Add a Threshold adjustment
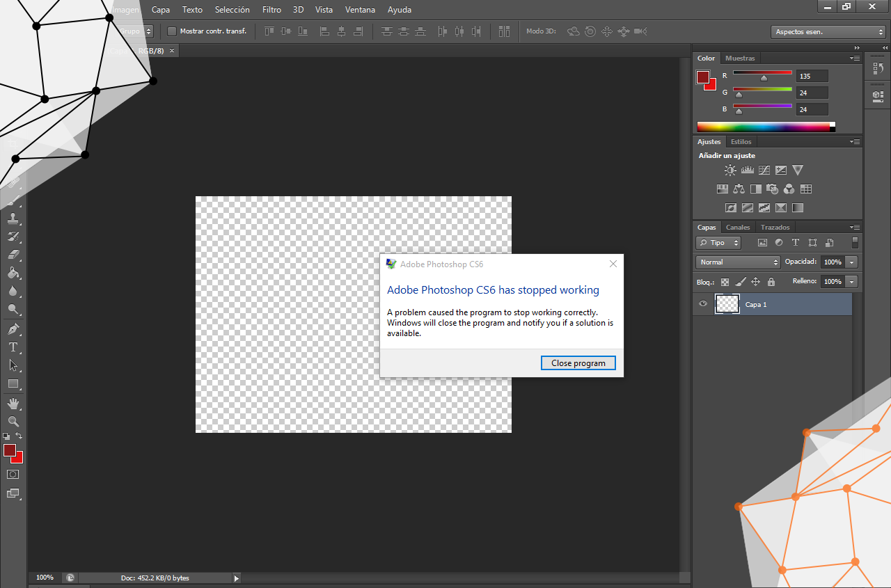This screenshot has width=891, height=588. click(x=764, y=207)
